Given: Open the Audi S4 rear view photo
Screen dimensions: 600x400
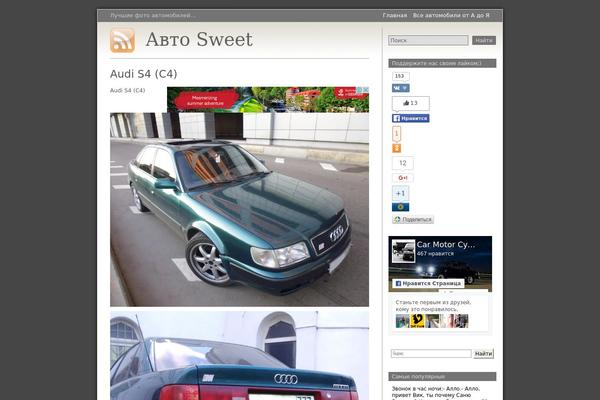Looking at the screenshot, I should 240,356.
